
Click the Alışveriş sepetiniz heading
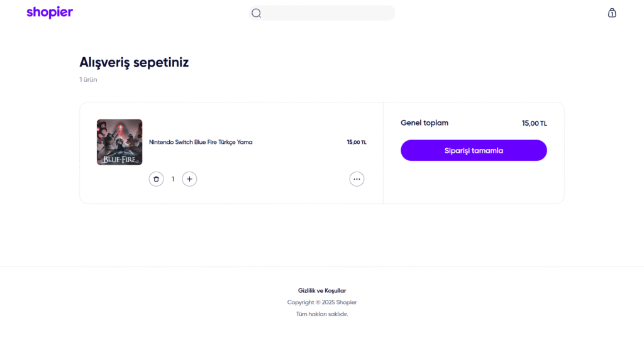(x=134, y=62)
